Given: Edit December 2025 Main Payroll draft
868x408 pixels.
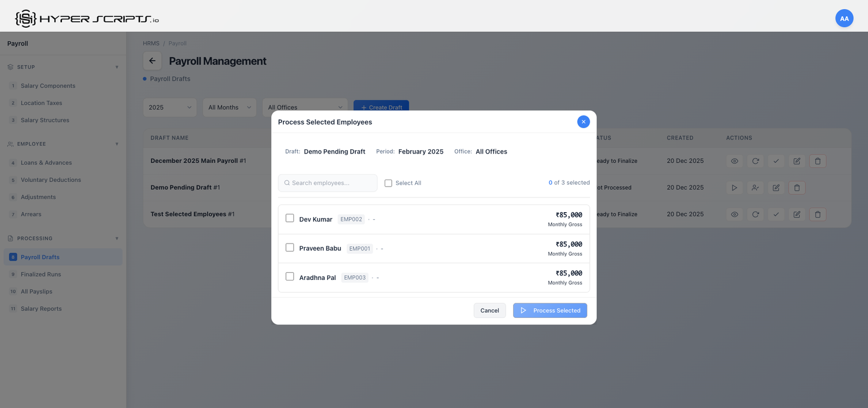Looking at the screenshot, I should (x=796, y=161).
